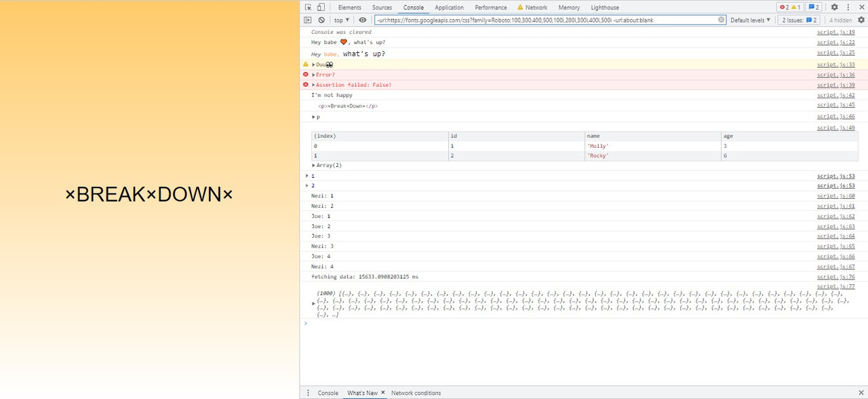Viewport: 868px width, 399px height.
Task: Open the messages counter badge in the top bar
Action: [814, 7]
